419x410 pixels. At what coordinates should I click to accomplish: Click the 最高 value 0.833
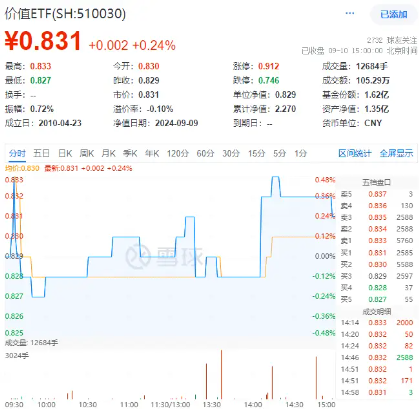[x=41, y=66]
